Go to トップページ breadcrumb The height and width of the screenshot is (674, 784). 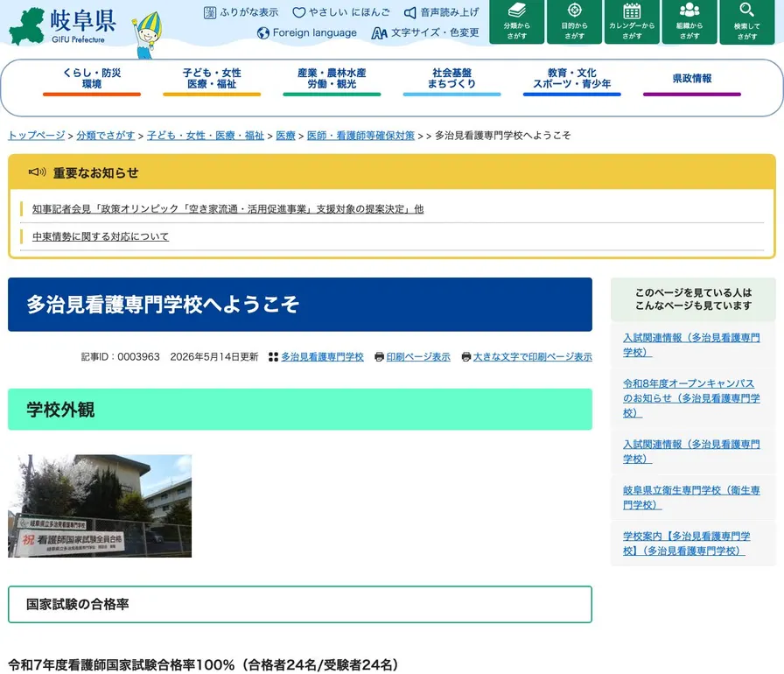coord(37,135)
